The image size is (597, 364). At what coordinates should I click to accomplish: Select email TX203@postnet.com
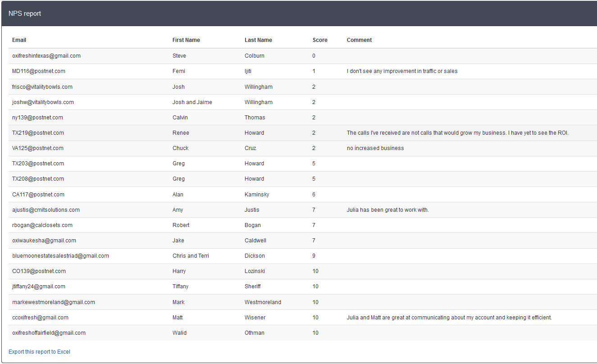[x=38, y=164]
